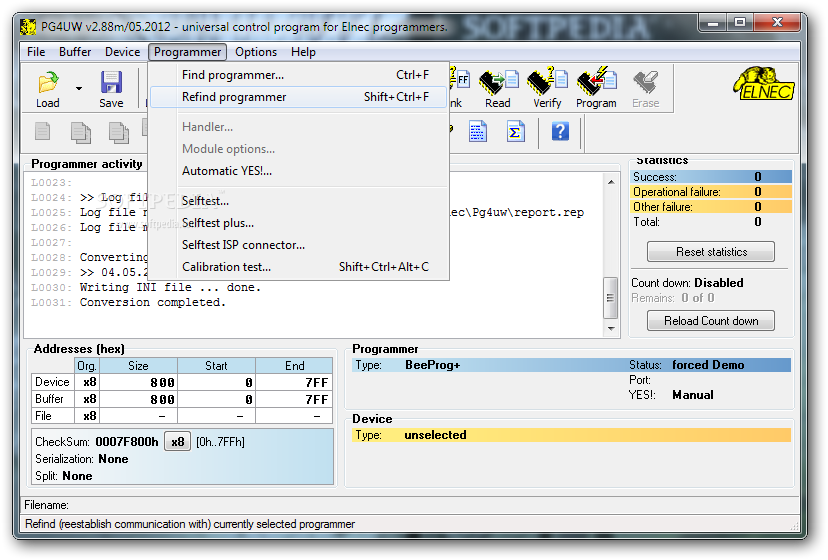Image resolution: width=828 pixels, height=560 pixels.
Task: Click the log scrollbar up arrow
Action: click(611, 182)
